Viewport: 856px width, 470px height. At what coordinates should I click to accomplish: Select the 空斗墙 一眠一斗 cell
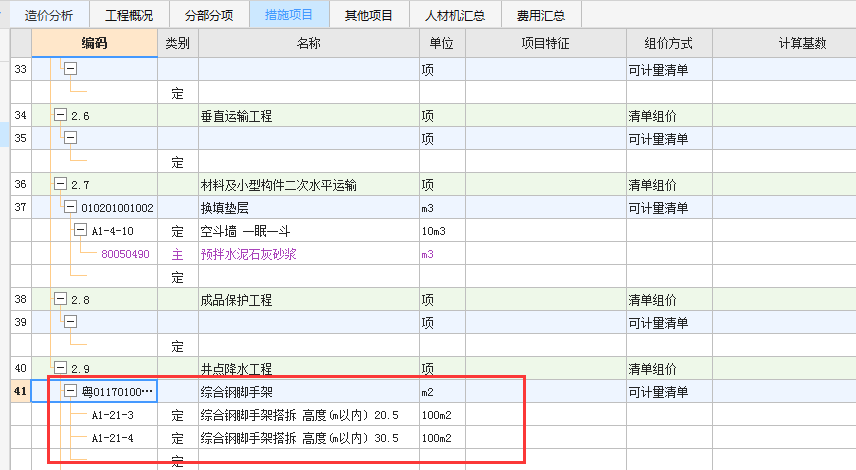coord(309,231)
